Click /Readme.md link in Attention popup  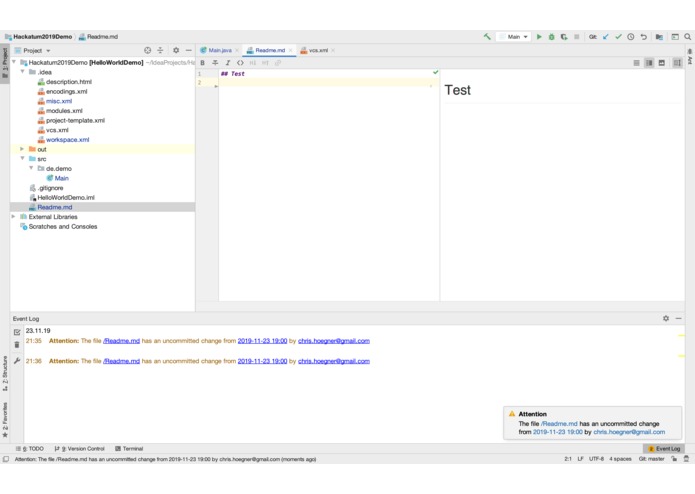click(x=559, y=424)
